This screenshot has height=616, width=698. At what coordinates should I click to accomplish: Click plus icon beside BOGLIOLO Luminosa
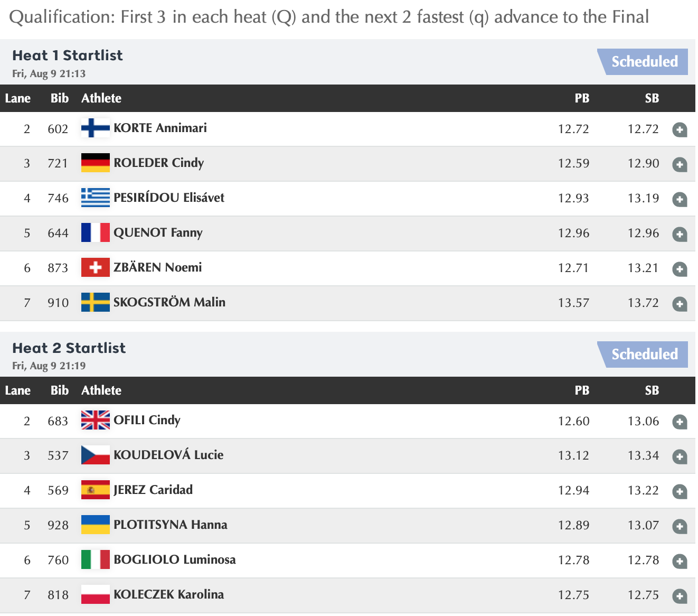(x=680, y=561)
